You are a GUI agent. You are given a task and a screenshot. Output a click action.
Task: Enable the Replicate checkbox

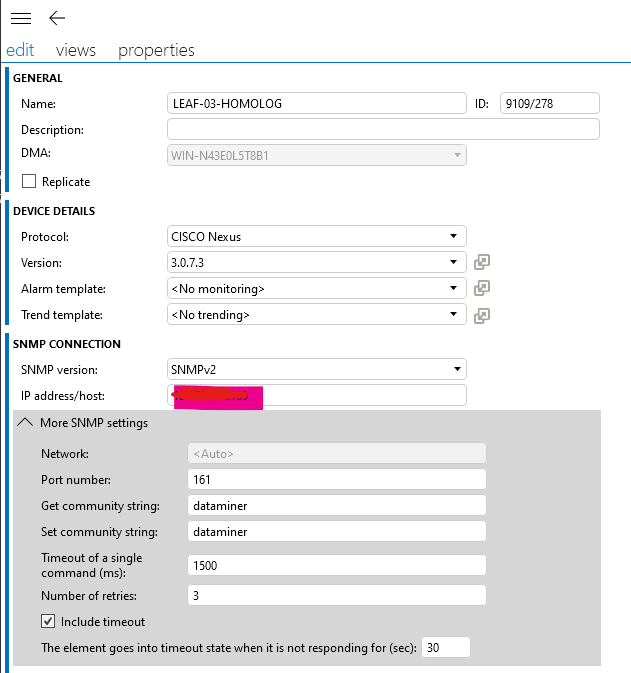click(x=29, y=181)
